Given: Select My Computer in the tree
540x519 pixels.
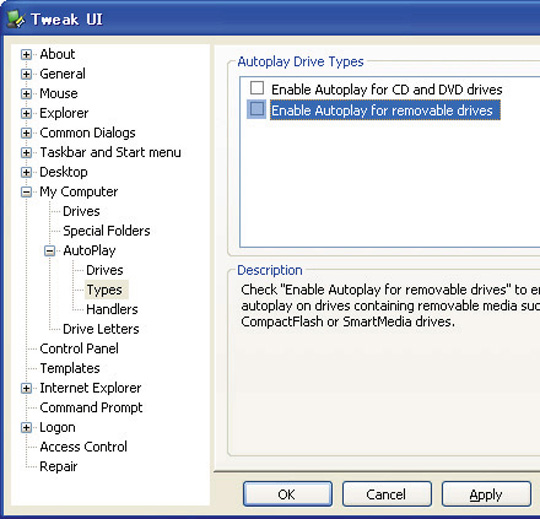Looking at the screenshot, I should coord(79,192).
